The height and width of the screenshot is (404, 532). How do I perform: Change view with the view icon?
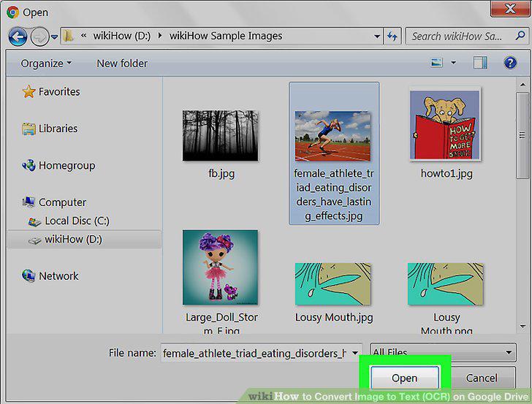[x=436, y=63]
